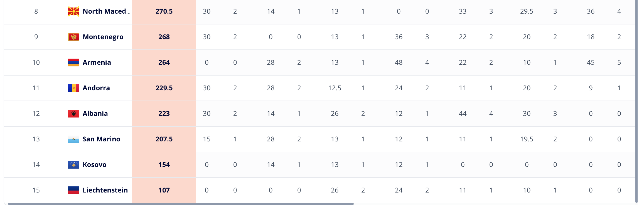Click Andorra's total score 229.5
This screenshot has width=644, height=205.
164,88
